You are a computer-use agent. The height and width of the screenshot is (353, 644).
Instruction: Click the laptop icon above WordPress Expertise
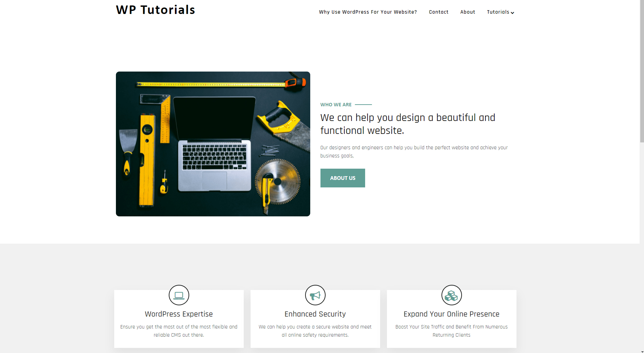pyautogui.click(x=179, y=295)
